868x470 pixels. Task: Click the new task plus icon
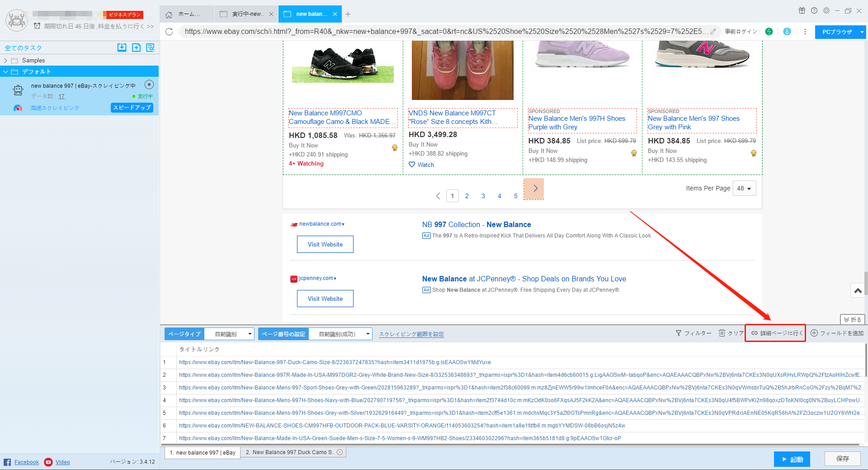click(136, 47)
